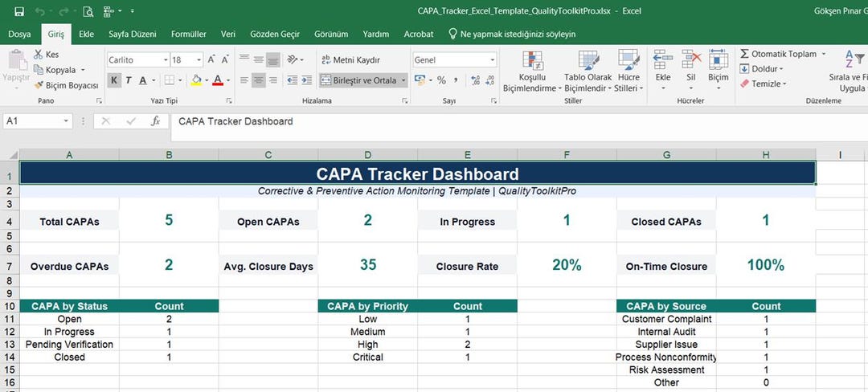Click the borders grid icon

click(169, 80)
